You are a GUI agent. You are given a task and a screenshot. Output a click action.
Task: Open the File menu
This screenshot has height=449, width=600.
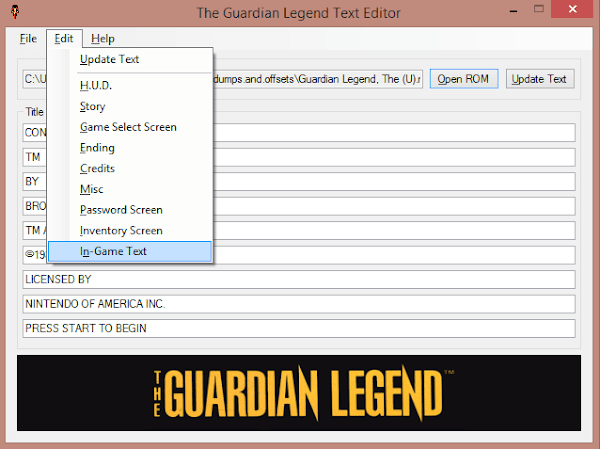point(28,39)
